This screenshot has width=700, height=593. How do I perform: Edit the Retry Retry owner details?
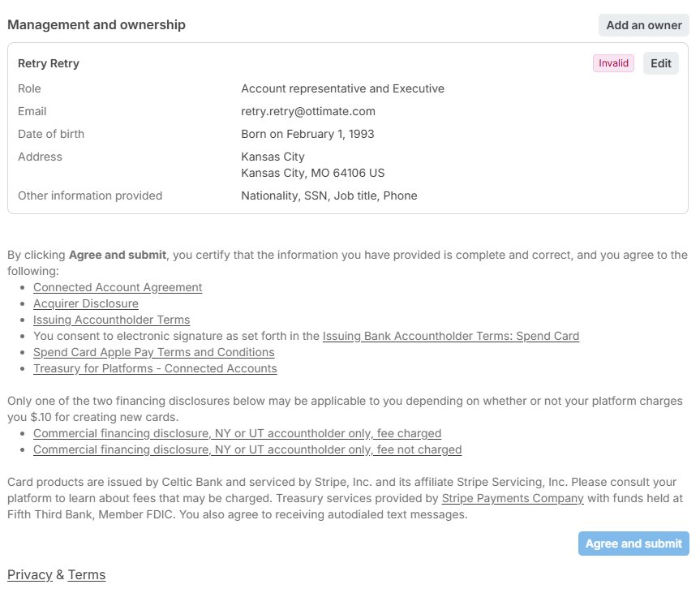click(660, 63)
